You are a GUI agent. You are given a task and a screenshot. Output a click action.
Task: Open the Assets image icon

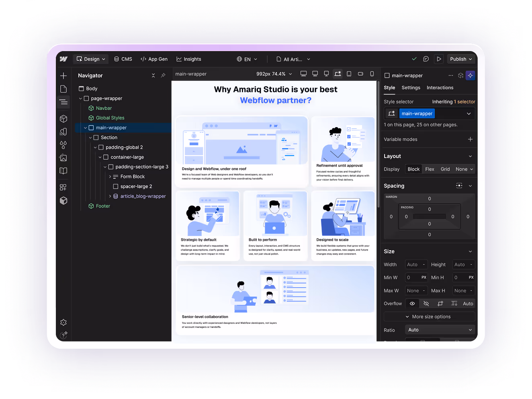click(63, 158)
